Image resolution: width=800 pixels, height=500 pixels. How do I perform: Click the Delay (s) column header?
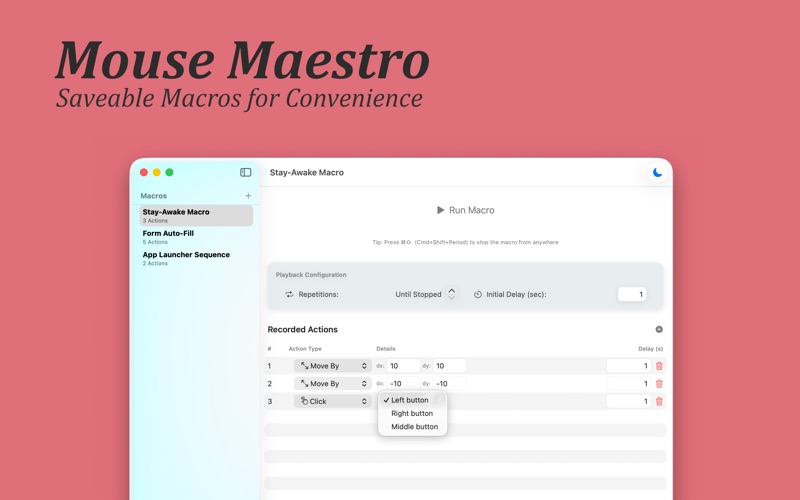651,349
